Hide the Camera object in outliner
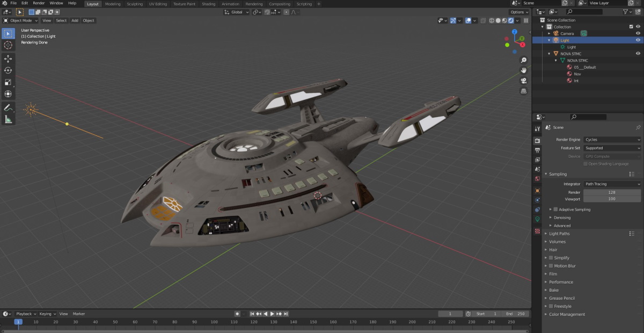Viewport: 644px width, 333px height. point(638,33)
